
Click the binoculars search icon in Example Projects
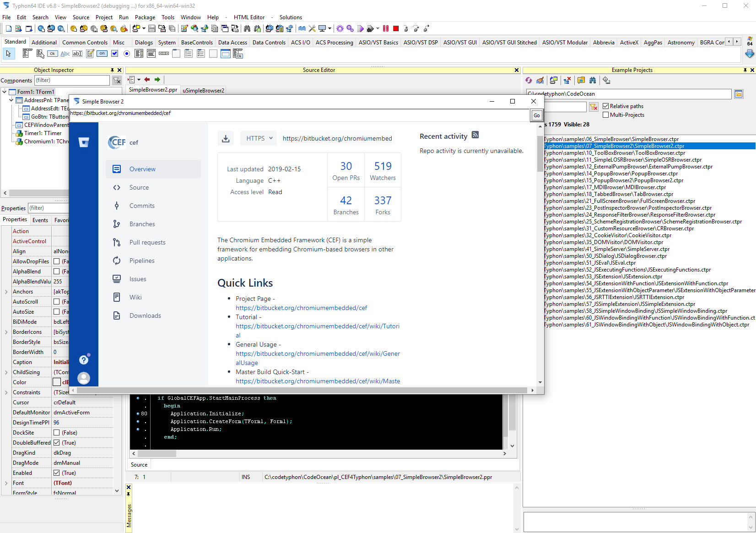pyautogui.click(x=593, y=80)
